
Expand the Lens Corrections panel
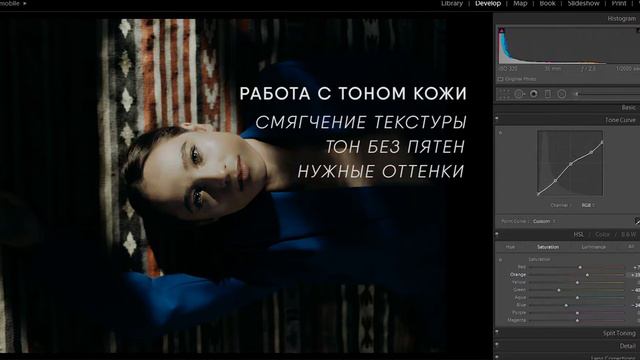coord(613,358)
